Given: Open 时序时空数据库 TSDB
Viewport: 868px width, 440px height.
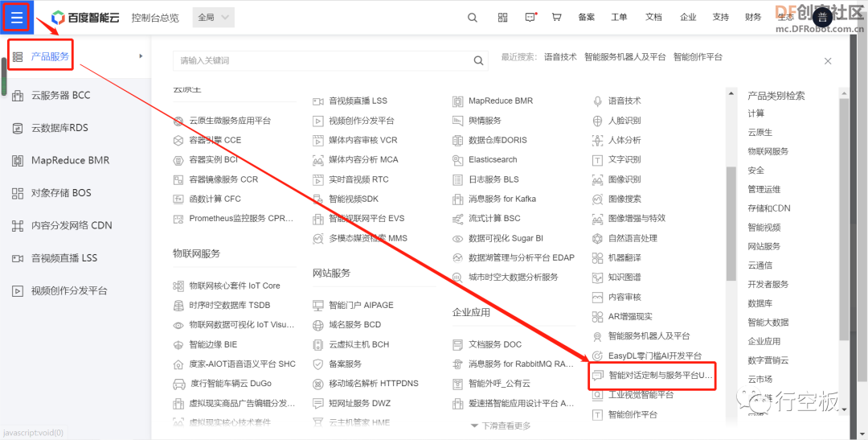Looking at the screenshot, I should (230, 306).
